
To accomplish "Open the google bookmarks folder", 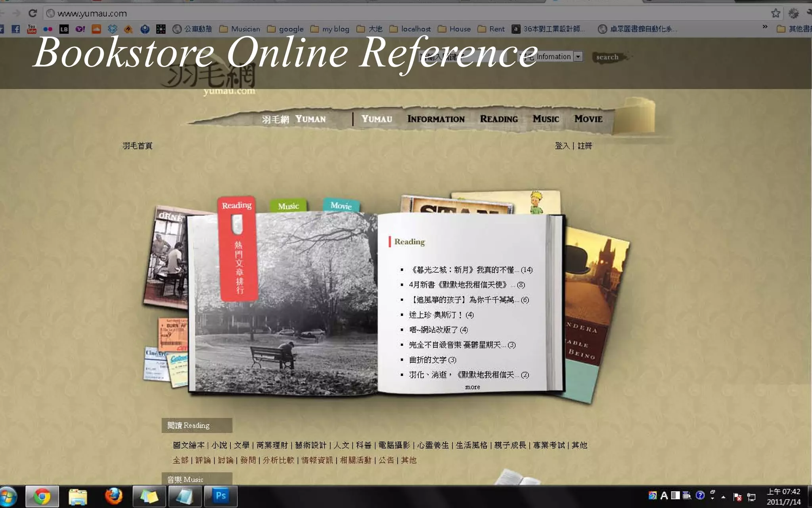I will 285,29.
